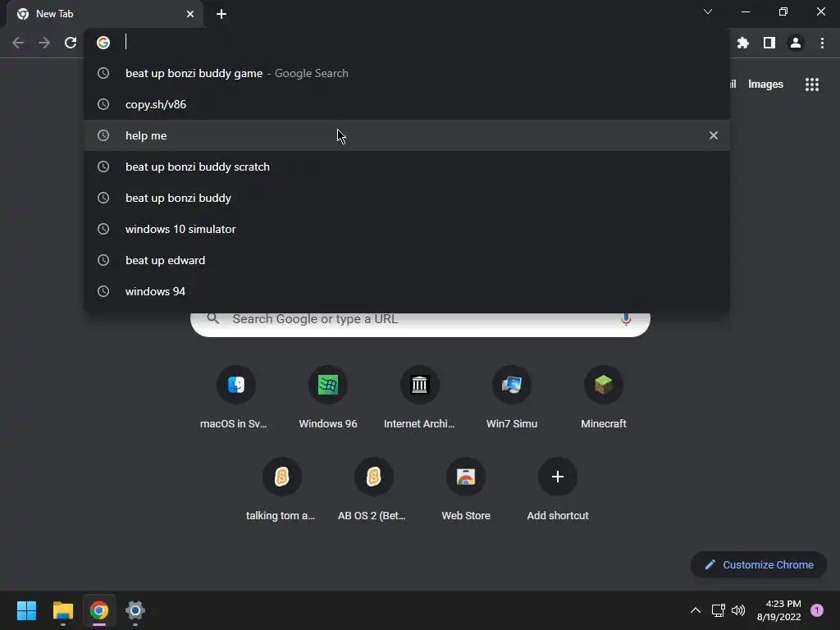Open File Explorer from the taskbar
The height and width of the screenshot is (630, 840).
(x=63, y=610)
